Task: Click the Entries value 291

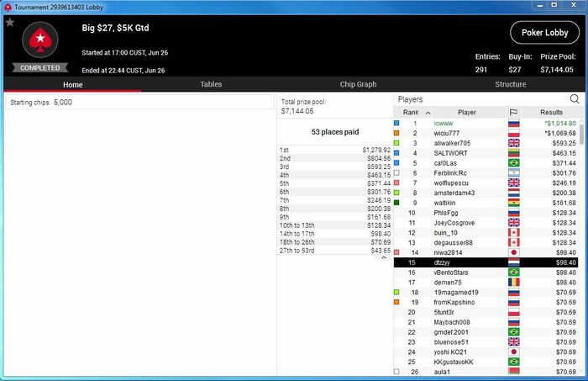Action: 481,70
